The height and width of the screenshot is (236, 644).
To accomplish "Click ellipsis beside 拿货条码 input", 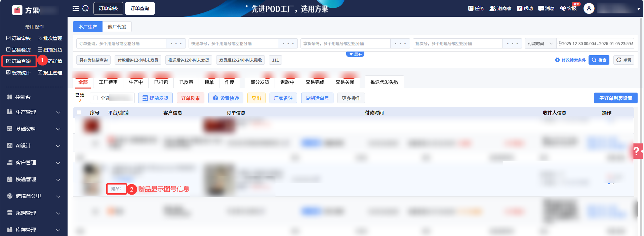I will pyautogui.click(x=400, y=43).
